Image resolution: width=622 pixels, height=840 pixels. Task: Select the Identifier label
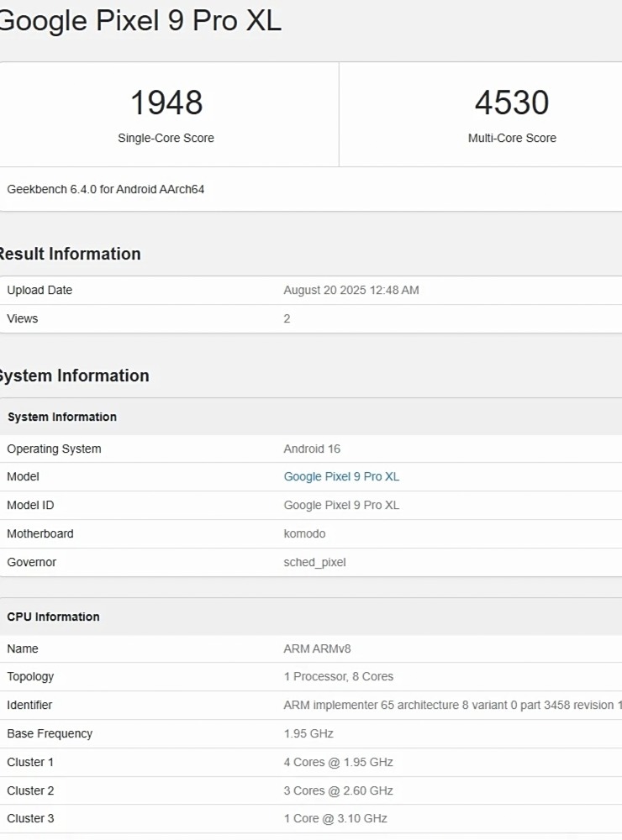point(29,705)
